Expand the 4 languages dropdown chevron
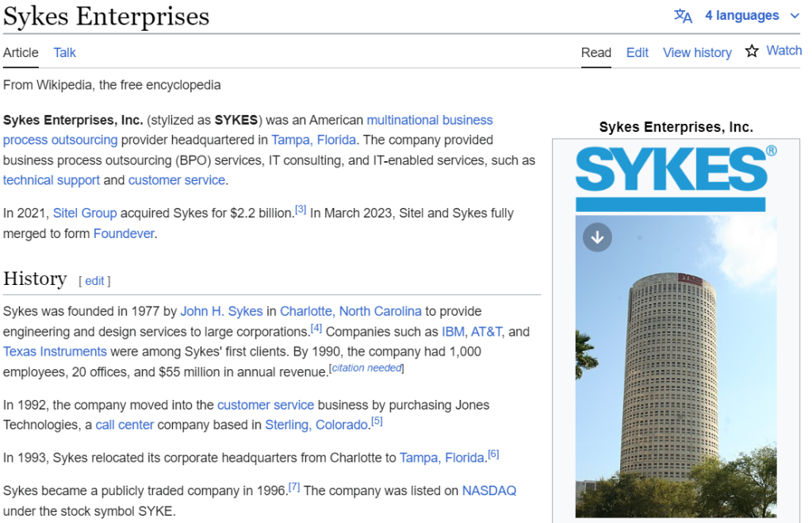 [x=795, y=16]
